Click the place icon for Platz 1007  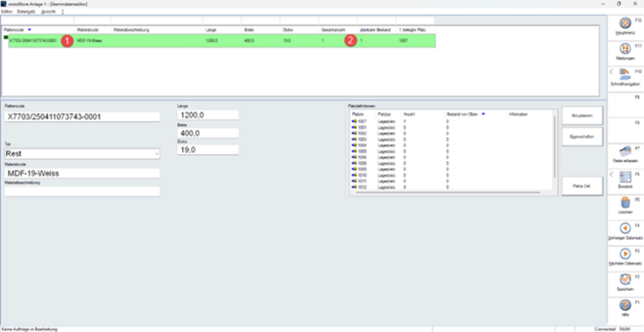[354, 121]
